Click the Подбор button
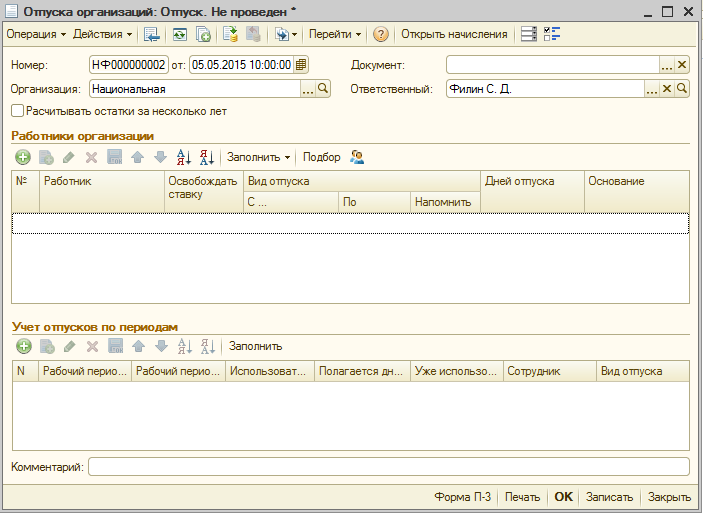Image resolution: width=703 pixels, height=513 pixels. (x=321, y=157)
